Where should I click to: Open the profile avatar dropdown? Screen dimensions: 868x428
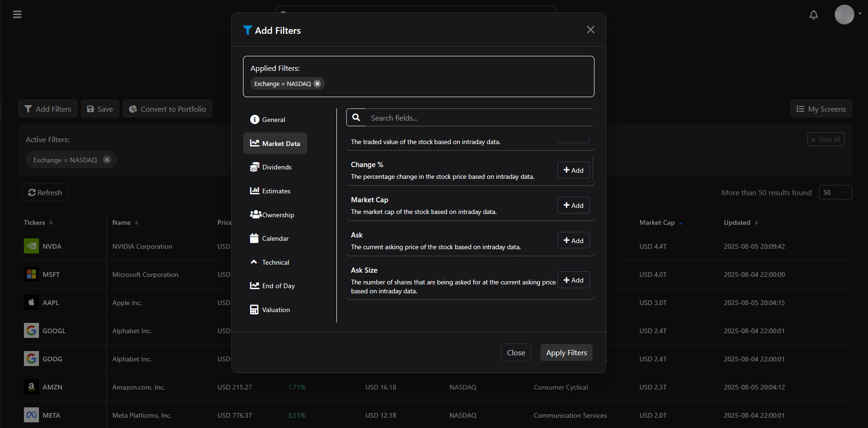click(x=844, y=15)
